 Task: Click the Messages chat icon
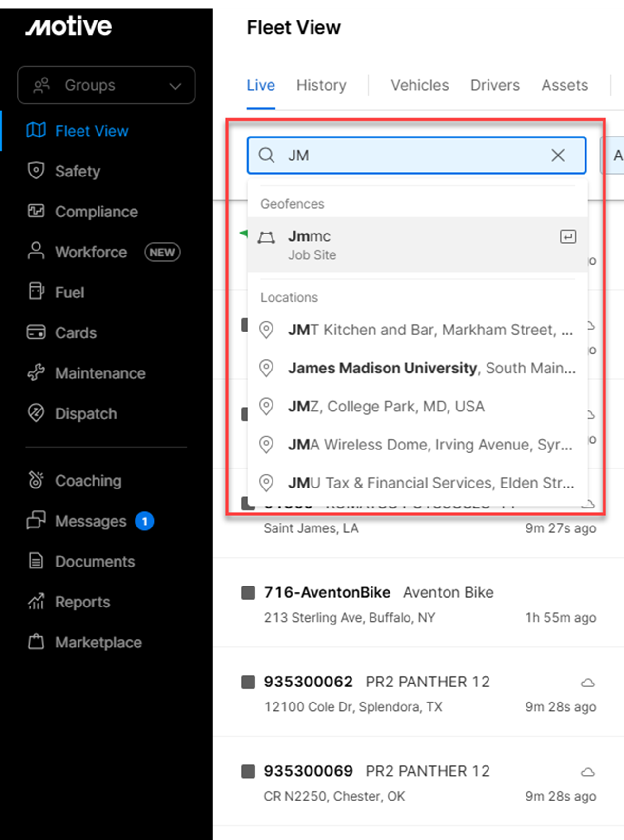tap(36, 520)
